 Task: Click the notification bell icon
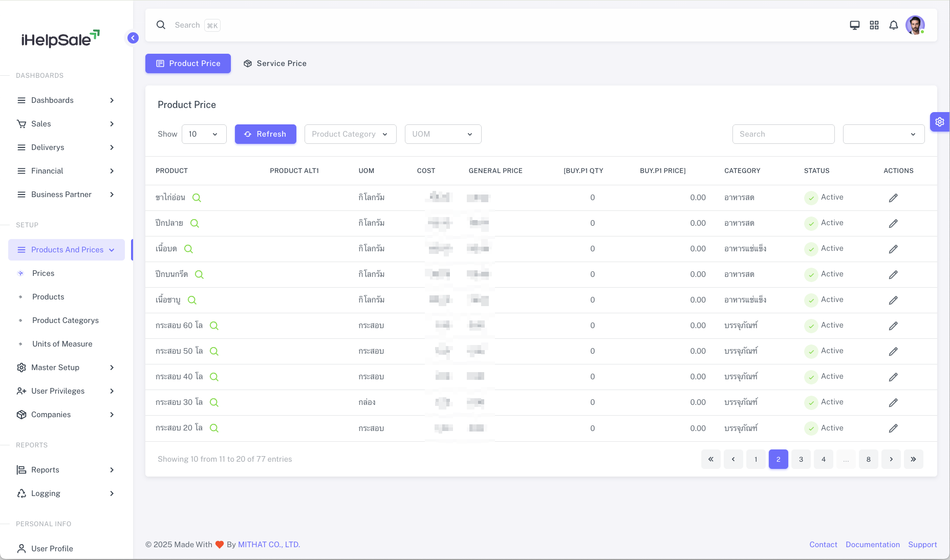[893, 25]
